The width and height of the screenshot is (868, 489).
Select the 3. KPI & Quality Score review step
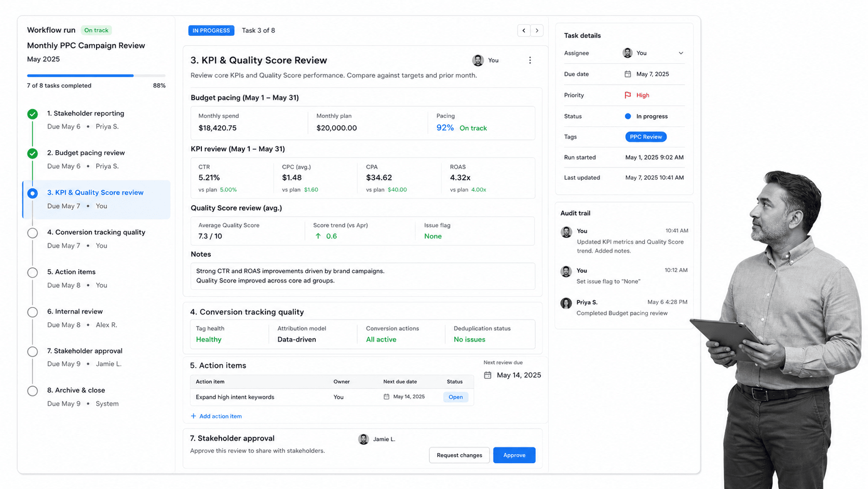pos(97,199)
